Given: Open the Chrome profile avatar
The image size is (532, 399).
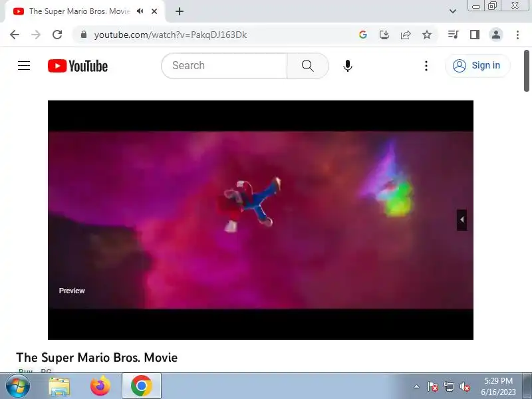Looking at the screenshot, I should [496, 35].
